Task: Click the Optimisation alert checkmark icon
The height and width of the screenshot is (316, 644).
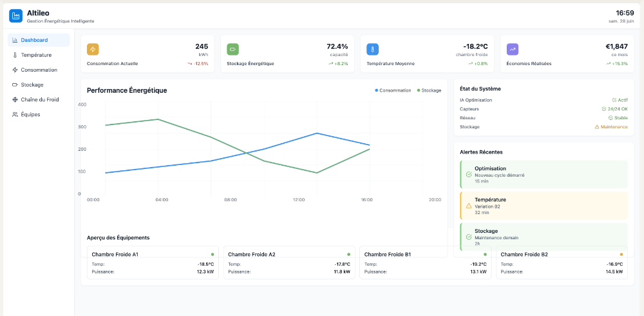Action: point(468,174)
